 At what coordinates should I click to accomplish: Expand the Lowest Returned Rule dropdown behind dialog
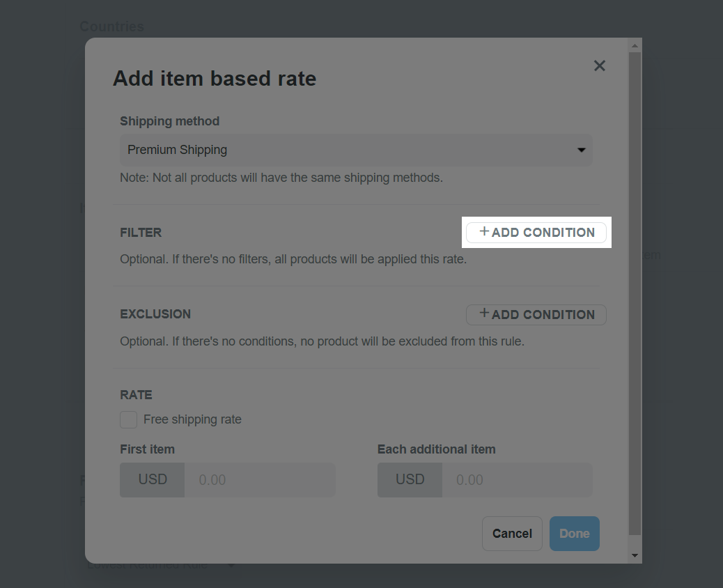point(231,565)
